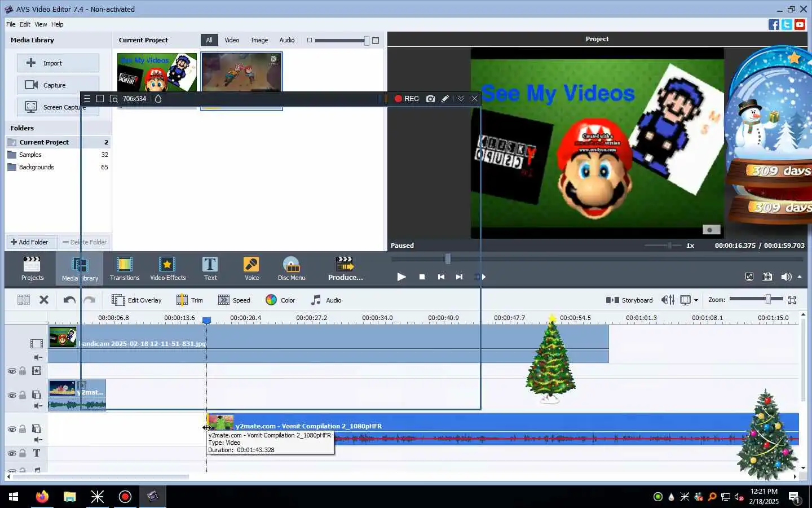Viewport: 812px width, 508px height.
Task: Click the Produce... button
Action: pos(345,268)
